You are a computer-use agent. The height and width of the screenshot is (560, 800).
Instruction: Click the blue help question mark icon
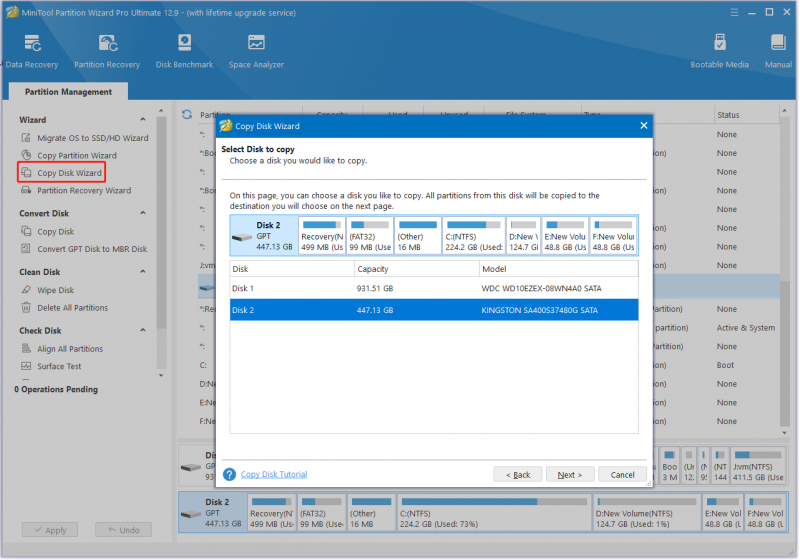230,474
